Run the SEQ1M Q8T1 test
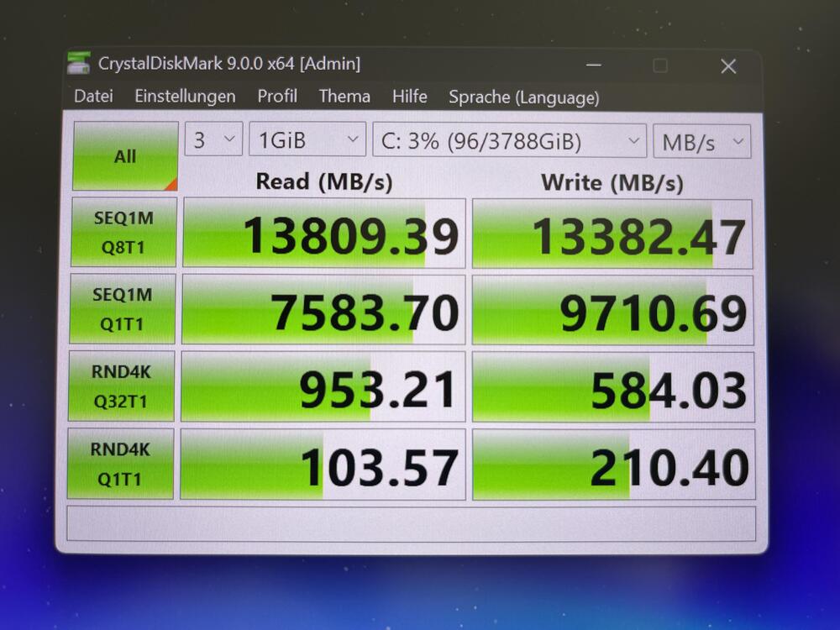840x630 pixels. [x=124, y=233]
